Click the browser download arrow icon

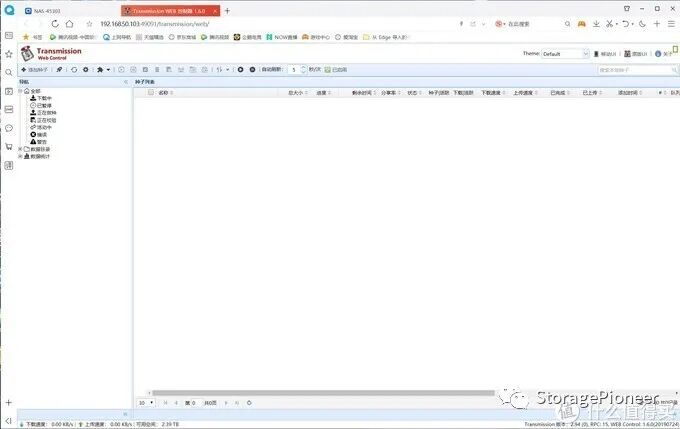(596, 24)
